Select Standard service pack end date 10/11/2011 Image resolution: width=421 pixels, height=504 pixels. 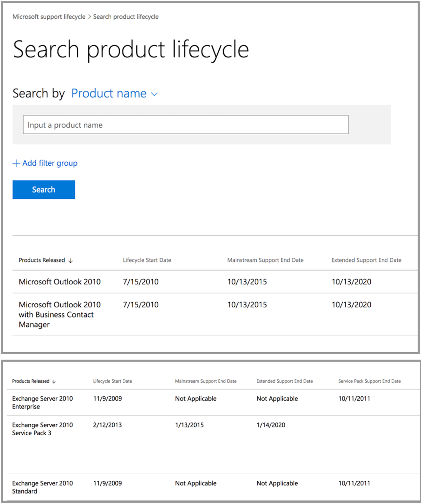click(x=354, y=483)
